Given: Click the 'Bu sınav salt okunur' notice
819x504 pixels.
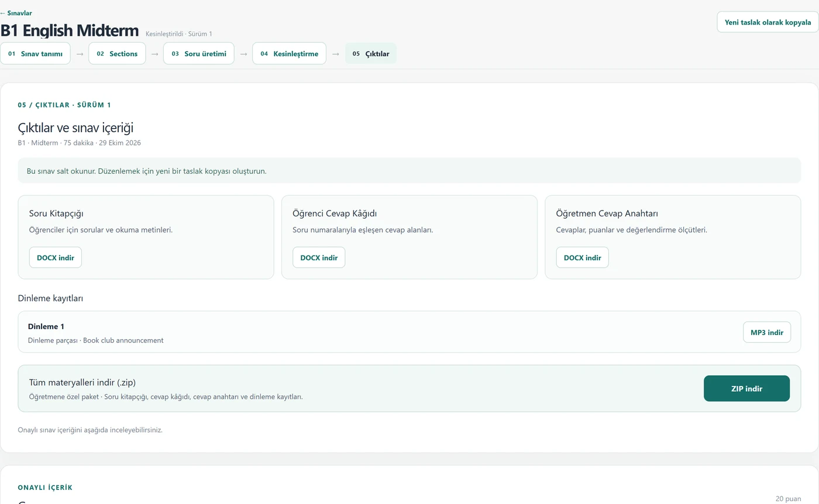Looking at the screenshot, I should (409, 171).
